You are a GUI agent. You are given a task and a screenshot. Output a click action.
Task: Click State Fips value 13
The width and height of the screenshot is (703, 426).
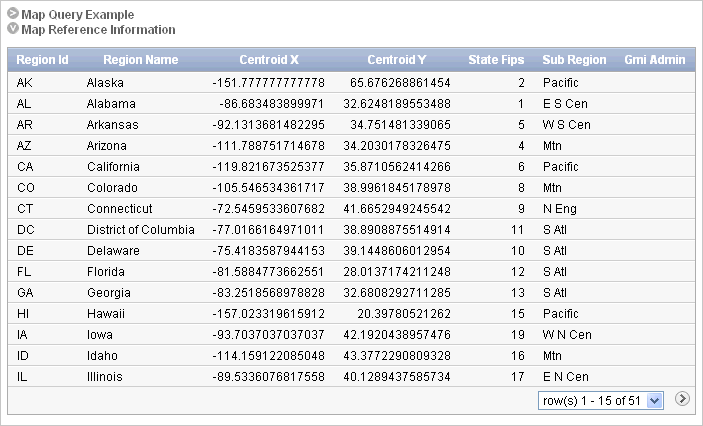tap(518, 293)
